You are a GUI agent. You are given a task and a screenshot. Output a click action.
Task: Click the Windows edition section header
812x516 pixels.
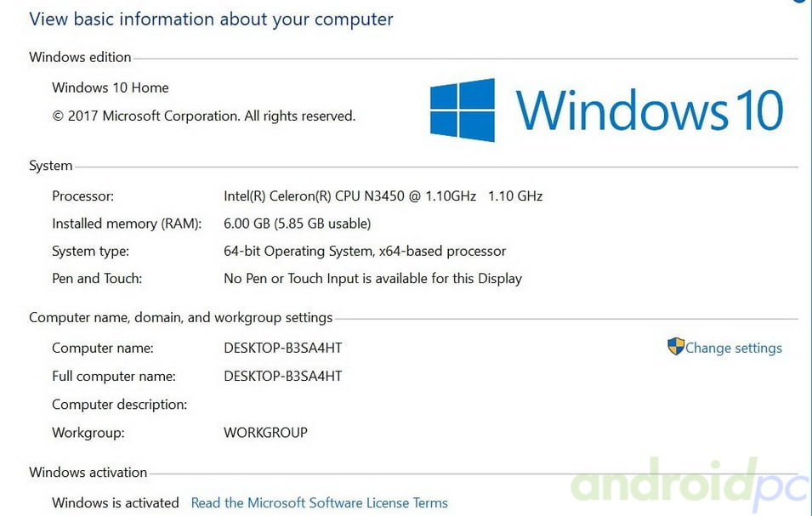pos(80,57)
